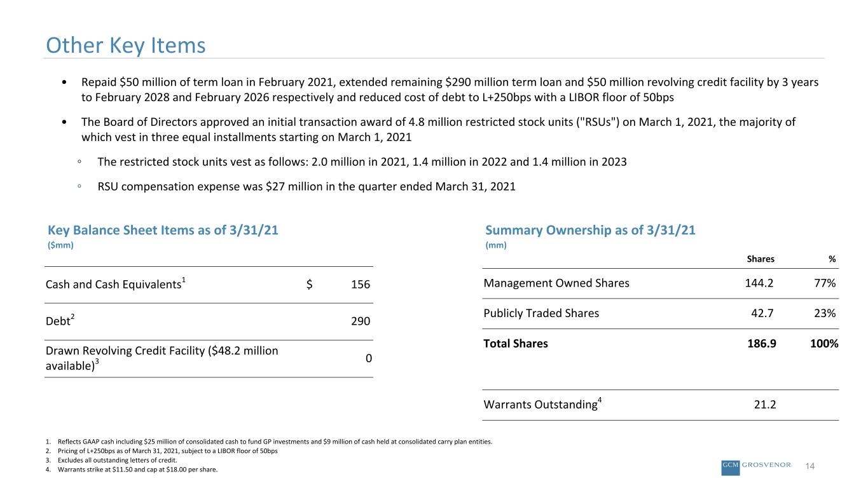This screenshot has height=488, width=868.
Task: Click the 144.2 shares value
Action: 759,283
